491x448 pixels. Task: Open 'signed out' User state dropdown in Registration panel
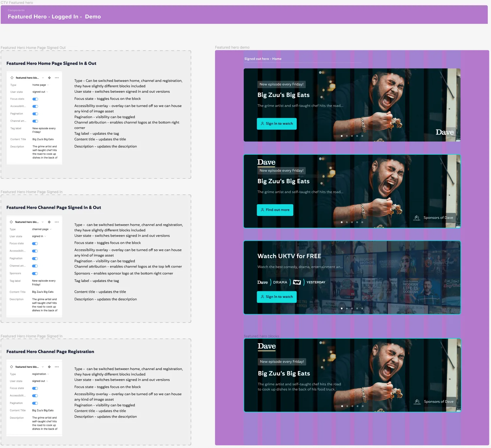[x=40, y=381]
